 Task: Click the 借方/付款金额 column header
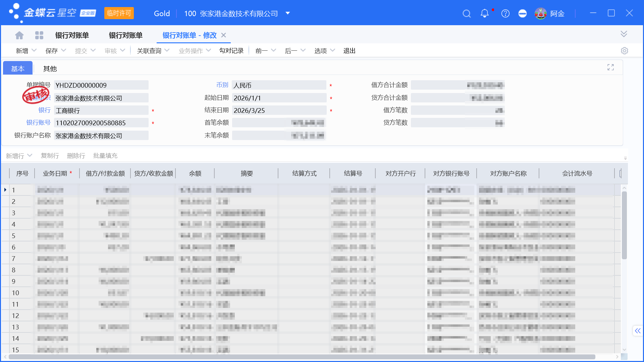tap(105, 173)
